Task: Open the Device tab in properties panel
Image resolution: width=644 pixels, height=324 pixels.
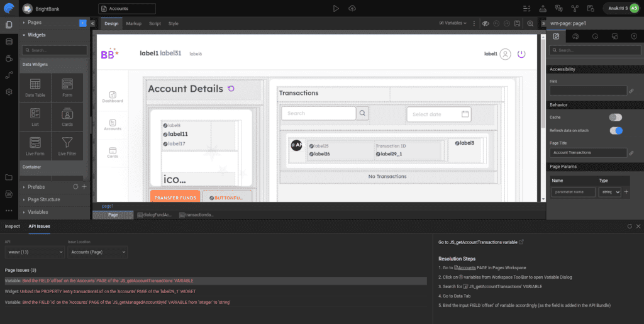Action: pyautogui.click(x=614, y=36)
